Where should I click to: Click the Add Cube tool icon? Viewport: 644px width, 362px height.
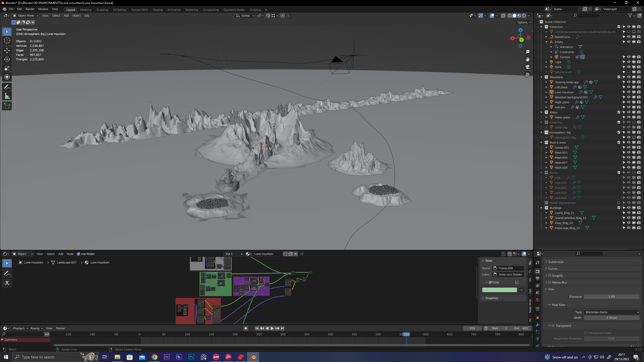point(7,106)
